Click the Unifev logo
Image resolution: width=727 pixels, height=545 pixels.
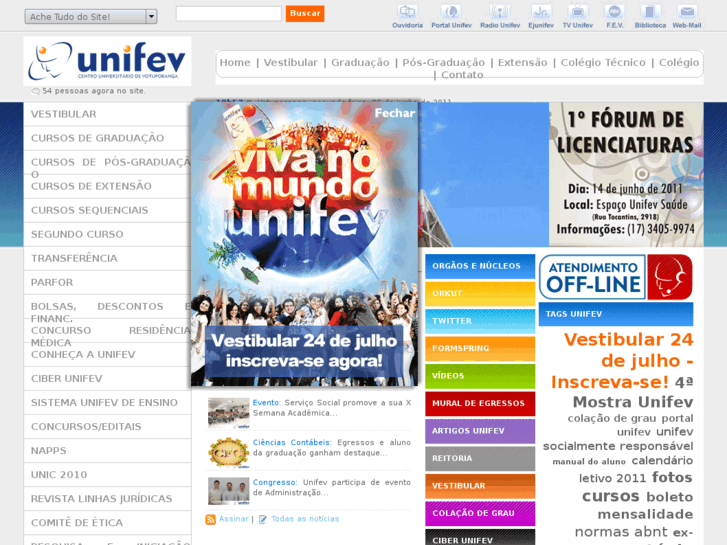click(107, 61)
